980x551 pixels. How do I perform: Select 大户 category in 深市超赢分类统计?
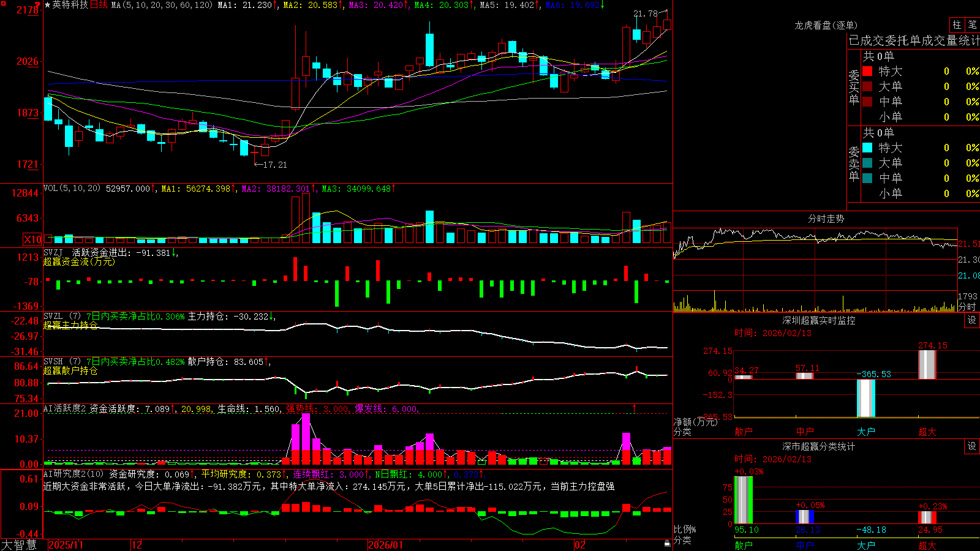click(866, 545)
